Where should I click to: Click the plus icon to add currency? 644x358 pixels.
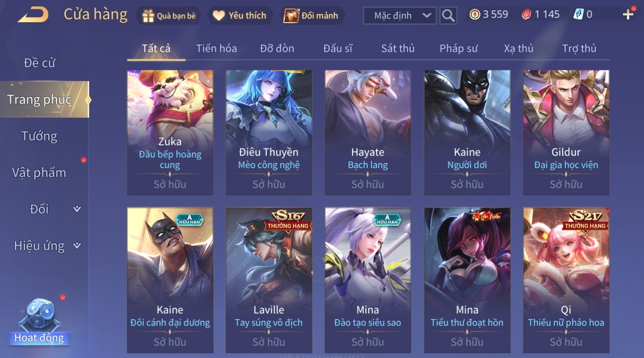click(x=628, y=15)
